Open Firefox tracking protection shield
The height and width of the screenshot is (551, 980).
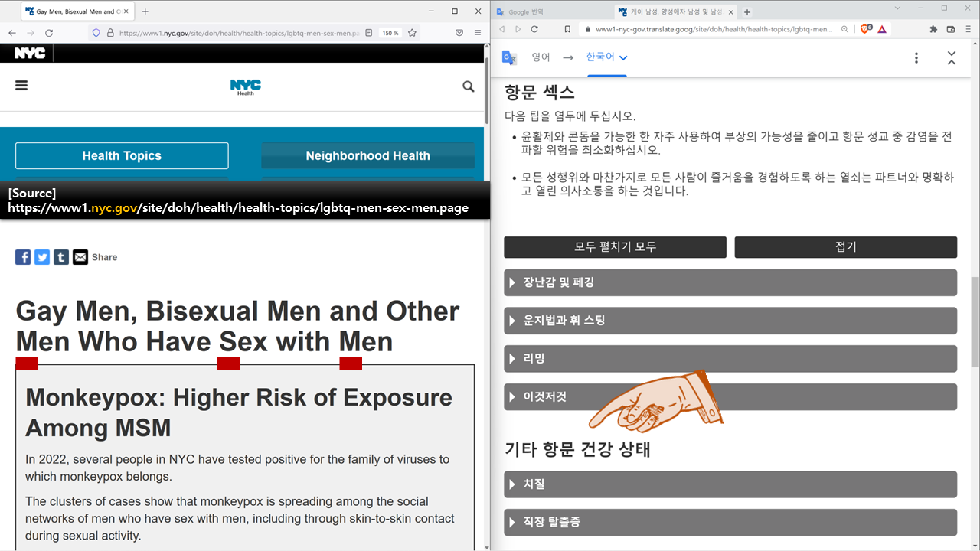click(96, 33)
